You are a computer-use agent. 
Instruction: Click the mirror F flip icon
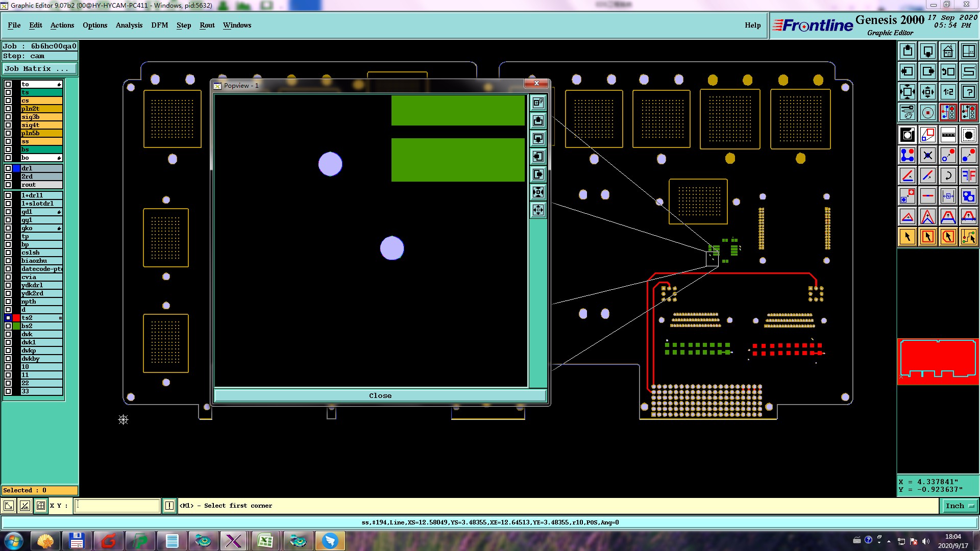(x=968, y=176)
